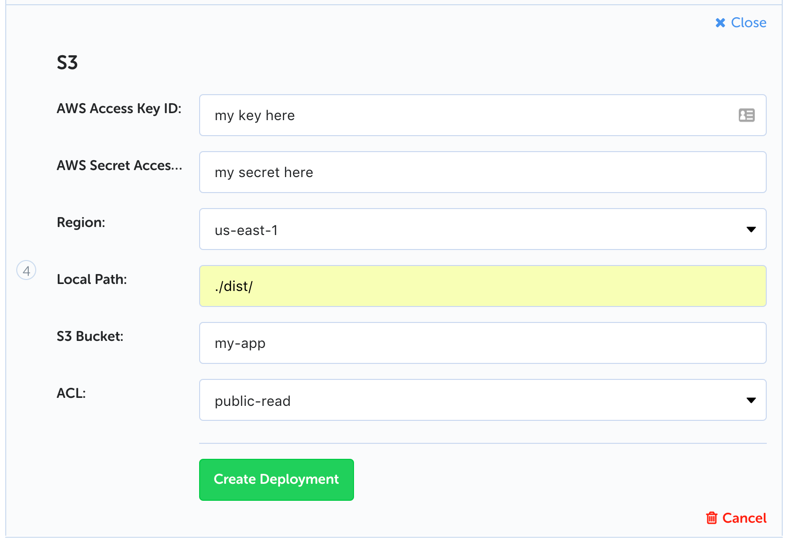Open the us-east-1 region selector

click(470, 230)
